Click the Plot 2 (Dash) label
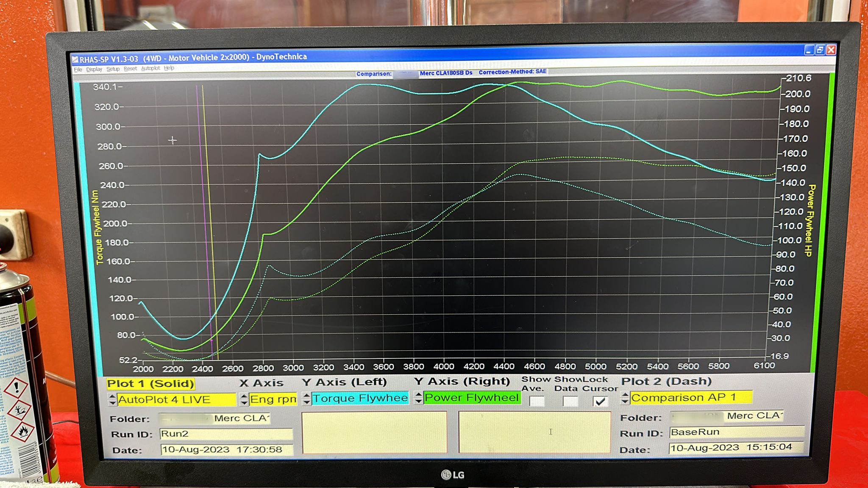The width and height of the screenshot is (868, 488). click(x=666, y=381)
